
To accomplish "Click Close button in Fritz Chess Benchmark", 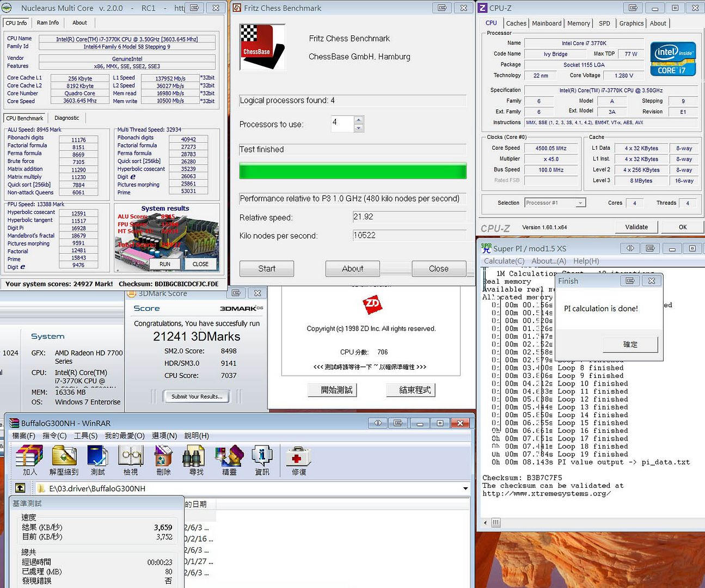I will 439,268.
